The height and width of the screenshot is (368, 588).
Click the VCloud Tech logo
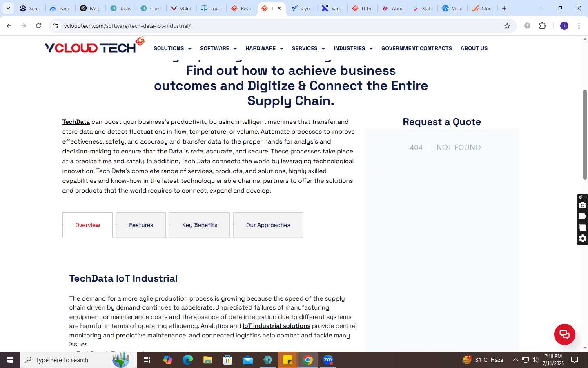click(94, 46)
